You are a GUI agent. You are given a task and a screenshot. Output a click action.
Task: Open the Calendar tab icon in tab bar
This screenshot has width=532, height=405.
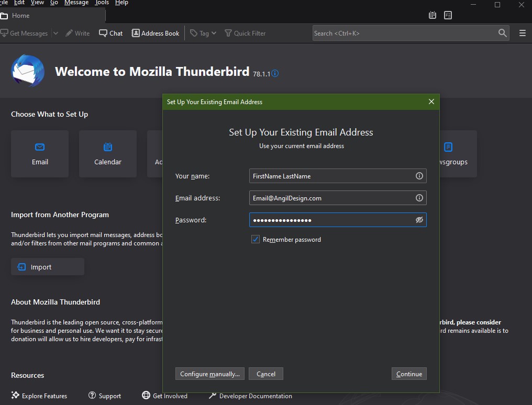[x=433, y=15]
